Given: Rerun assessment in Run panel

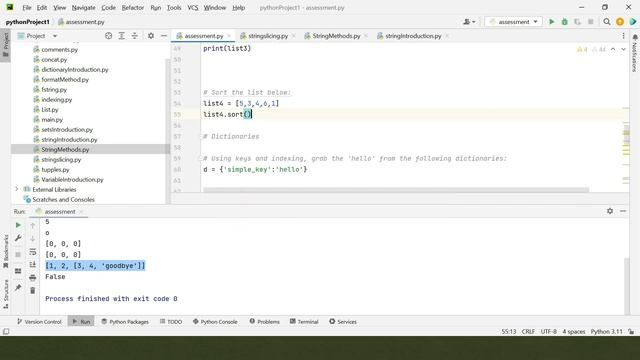Looking at the screenshot, I should [18, 225].
